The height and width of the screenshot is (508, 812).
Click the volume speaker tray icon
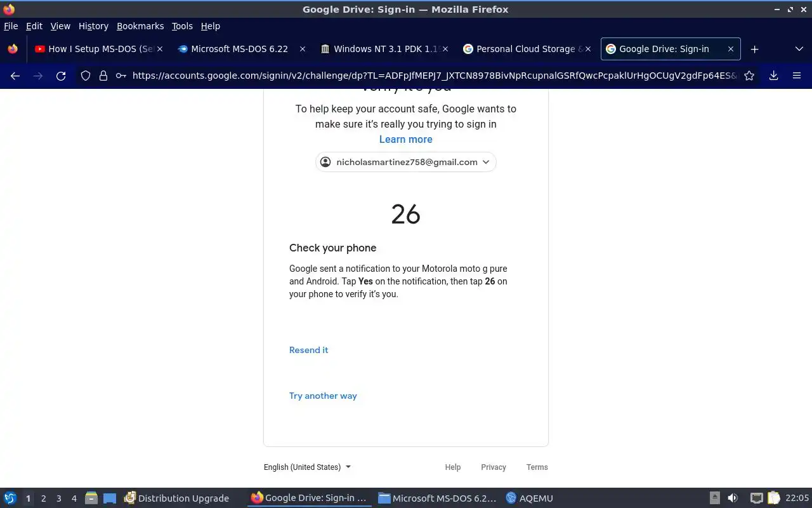pyautogui.click(x=733, y=498)
